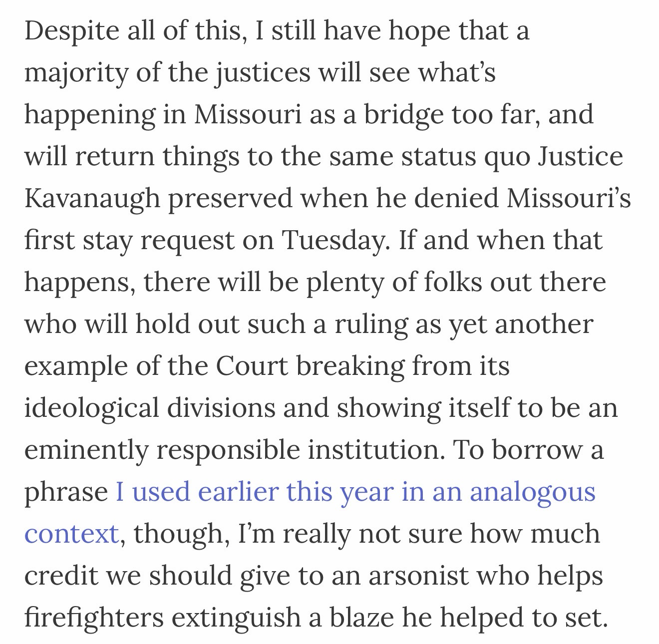This screenshot has height=644, width=659.
Task: Click the word 'Kavanaugh' in the text
Action: tap(92, 199)
